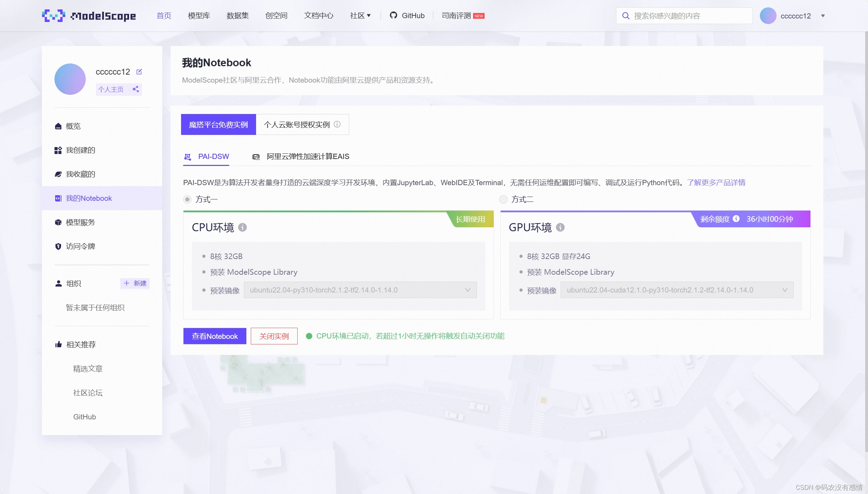Click the search input field
The image size is (868, 494).
(x=684, y=16)
